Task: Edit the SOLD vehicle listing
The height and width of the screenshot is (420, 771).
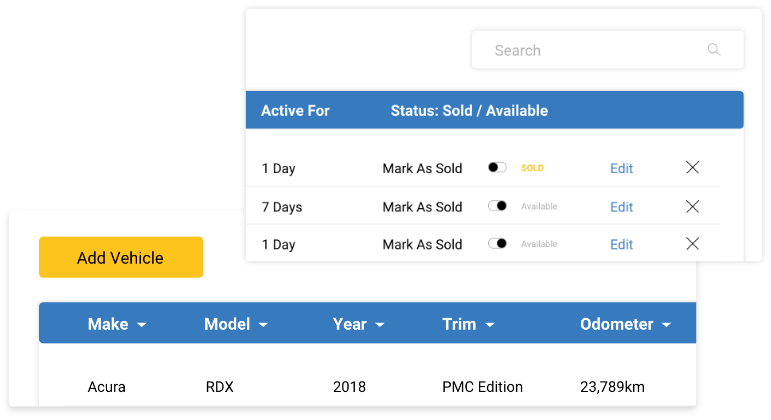Action: pyautogui.click(x=621, y=168)
